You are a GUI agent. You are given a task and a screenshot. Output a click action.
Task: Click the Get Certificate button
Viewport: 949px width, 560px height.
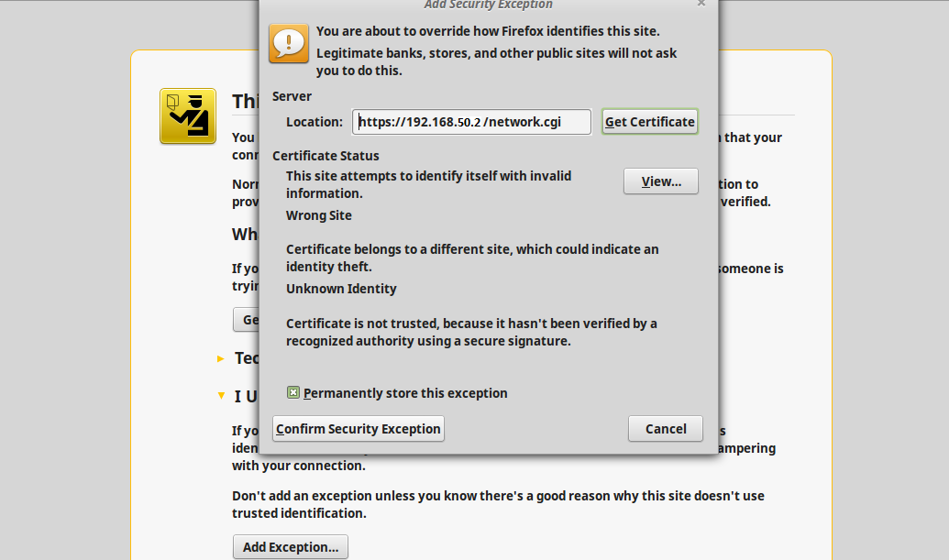click(649, 122)
